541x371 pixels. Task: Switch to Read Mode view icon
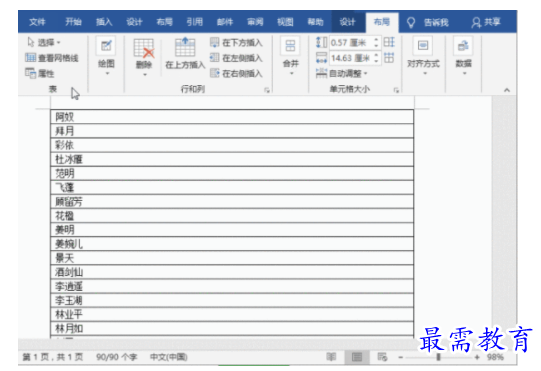coord(331,357)
